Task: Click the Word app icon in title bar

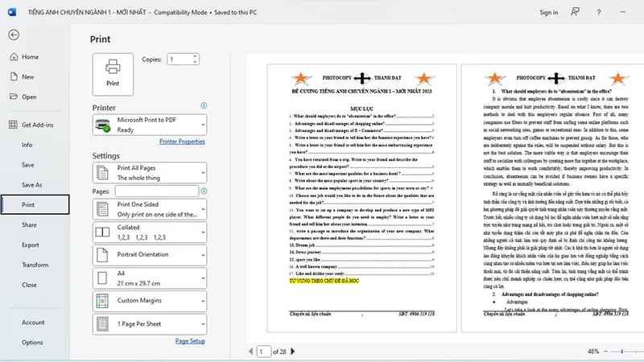Action: point(12,12)
